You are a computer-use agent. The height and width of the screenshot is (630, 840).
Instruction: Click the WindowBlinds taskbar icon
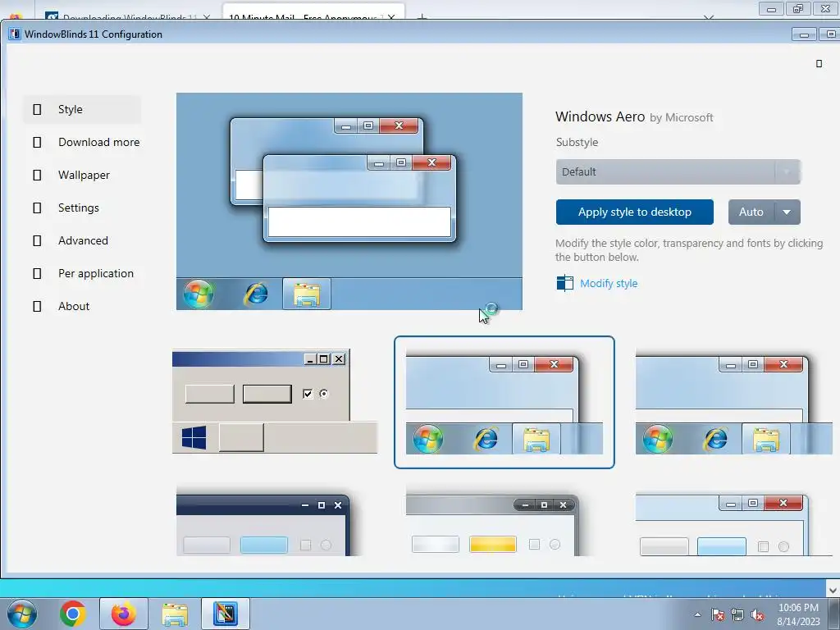pyautogui.click(x=225, y=614)
